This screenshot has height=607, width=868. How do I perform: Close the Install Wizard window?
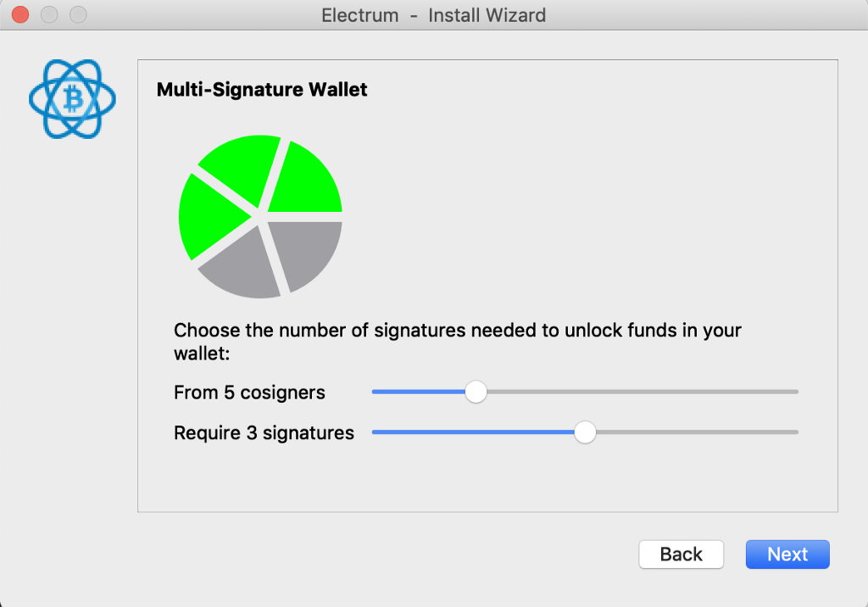click(19, 14)
